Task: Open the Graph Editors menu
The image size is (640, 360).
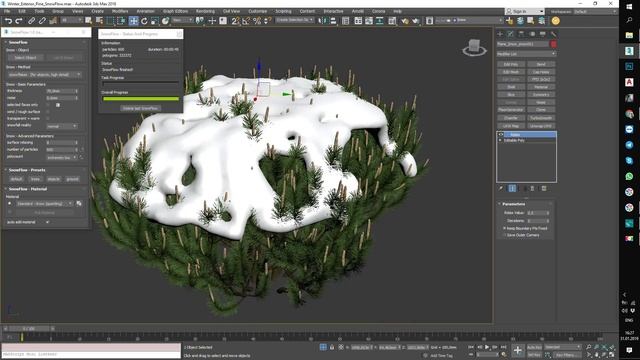Action: (x=176, y=11)
